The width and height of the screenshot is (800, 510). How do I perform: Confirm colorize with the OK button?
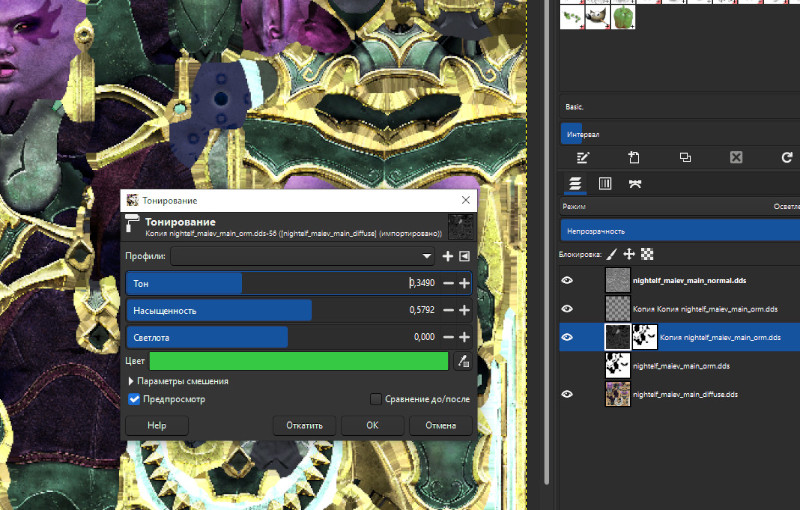coord(372,425)
